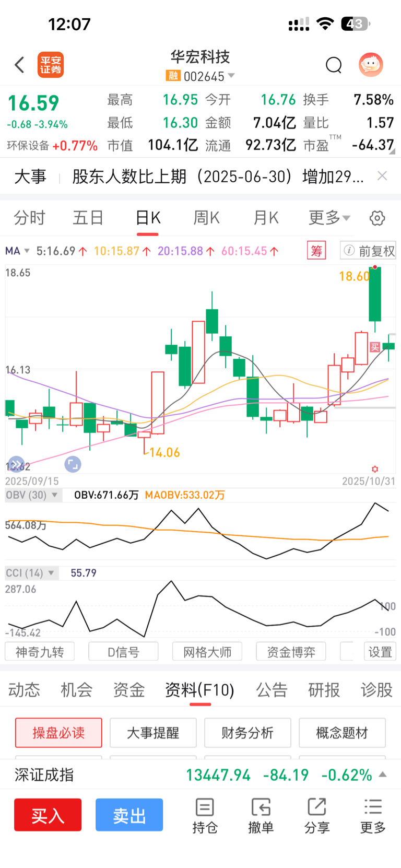Screen dimensions: 401x868
Task: Expand the OBV (30) indicator dropdown
Action: click(x=54, y=495)
